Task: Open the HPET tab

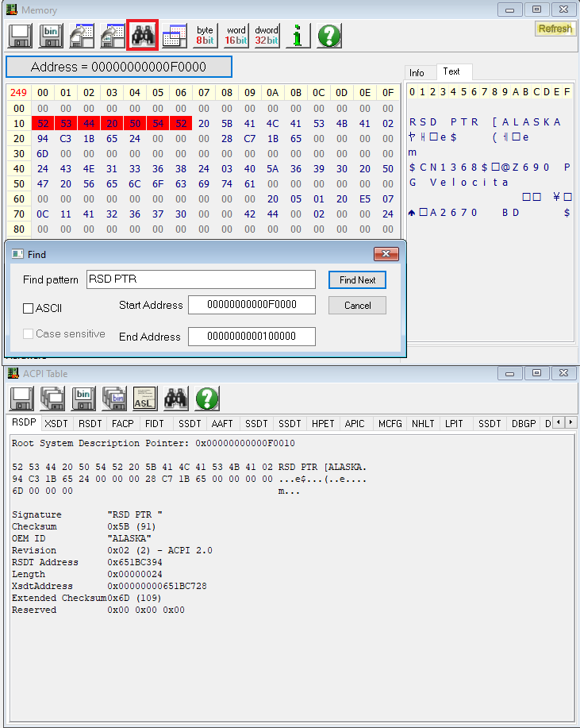Action: pos(323,423)
